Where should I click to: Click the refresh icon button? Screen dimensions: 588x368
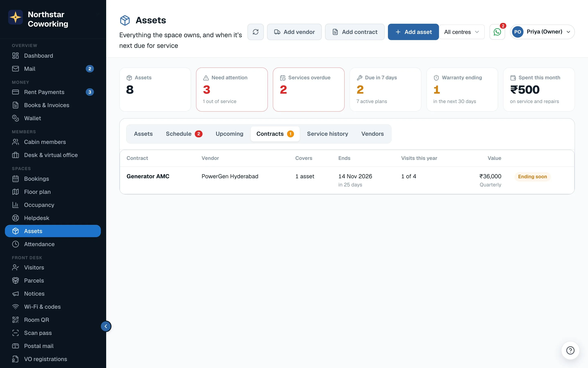coord(255,32)
